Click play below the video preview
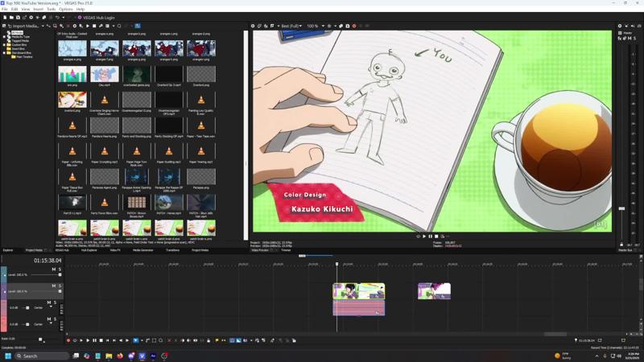 point(424,237)
